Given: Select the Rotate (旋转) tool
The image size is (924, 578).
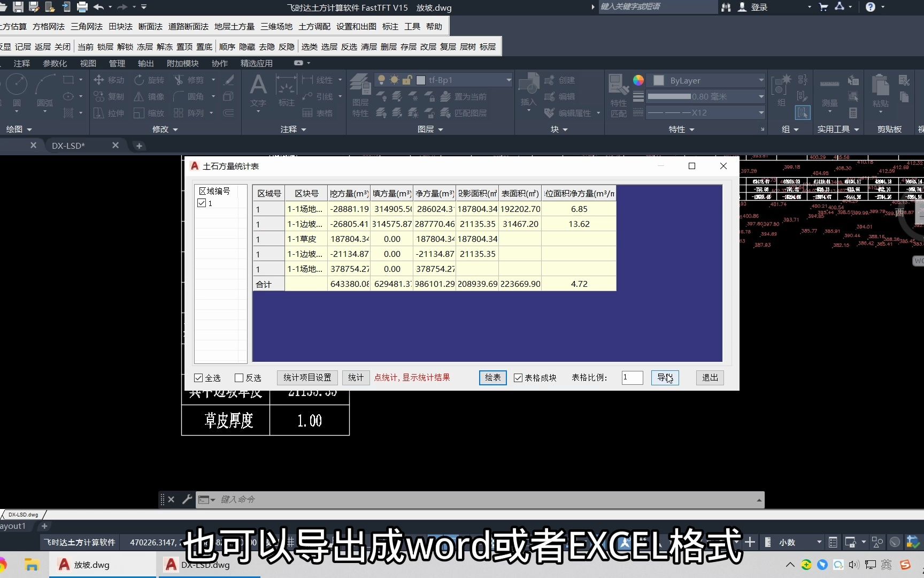Looking at the screenshot, I should coord(149,80).
